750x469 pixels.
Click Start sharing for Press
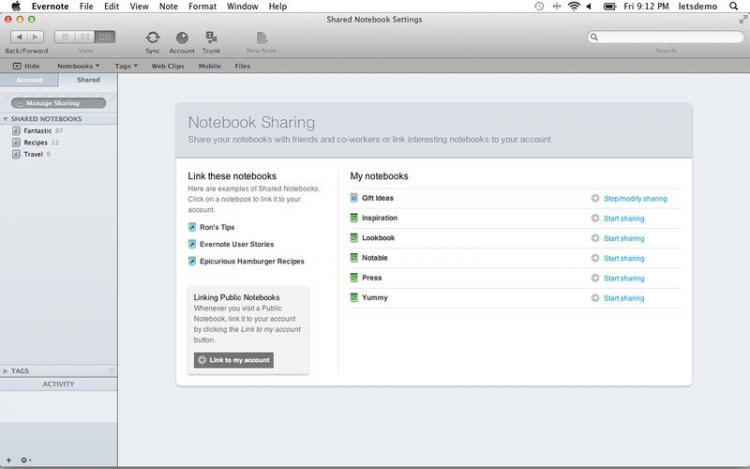click(x=624, y=278)
